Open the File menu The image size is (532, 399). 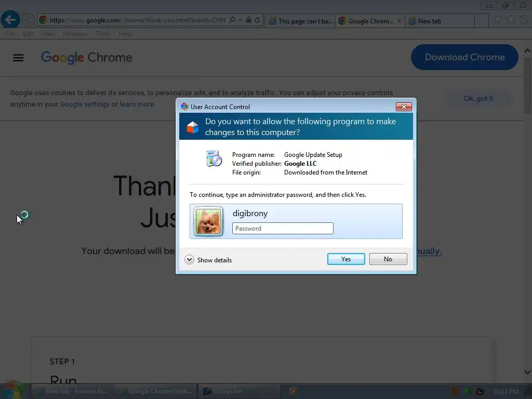[x=10, y=34]
